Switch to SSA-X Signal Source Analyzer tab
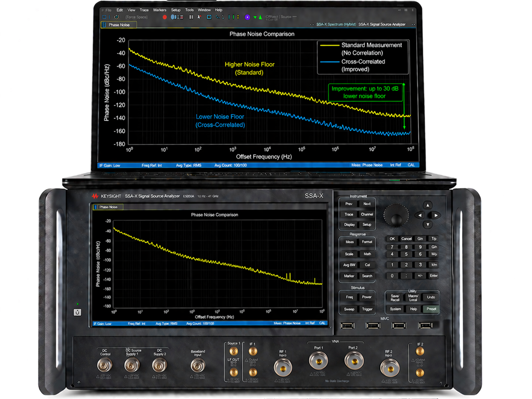Viewport: 532px width, 399px height. pos(382,24)
